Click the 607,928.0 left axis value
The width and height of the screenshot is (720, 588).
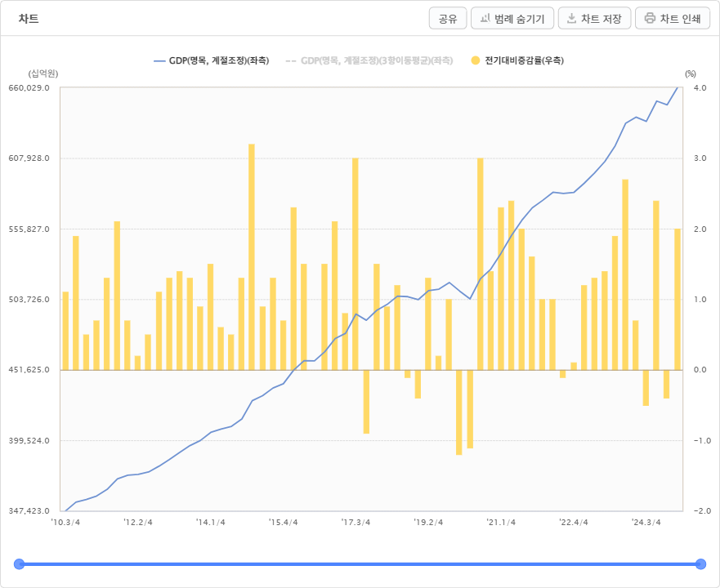tap(29, 158)
